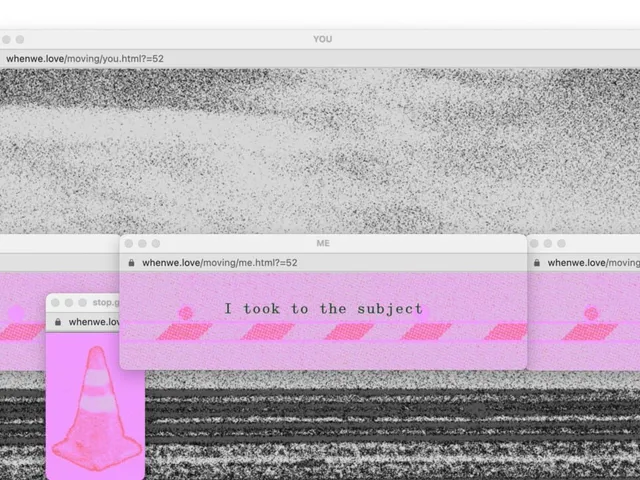The image size is (640, 480).
Task: Close the stop.gif window
Action: point(56,302)
